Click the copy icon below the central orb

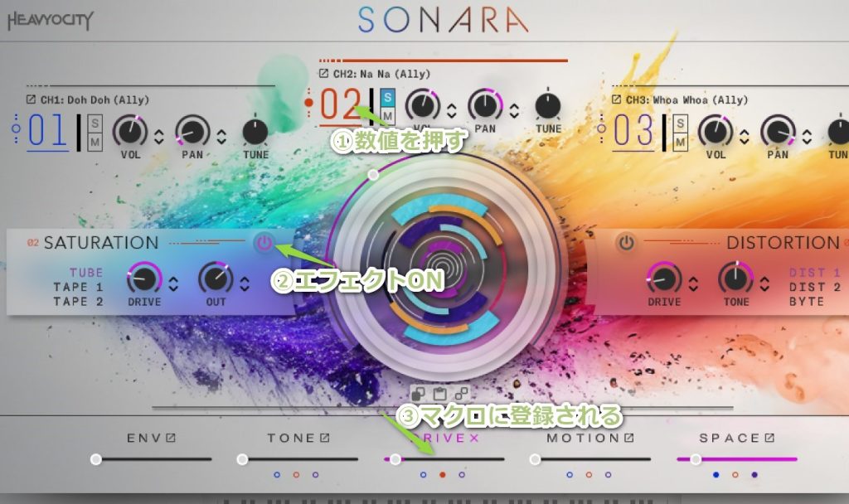[420, 393]
